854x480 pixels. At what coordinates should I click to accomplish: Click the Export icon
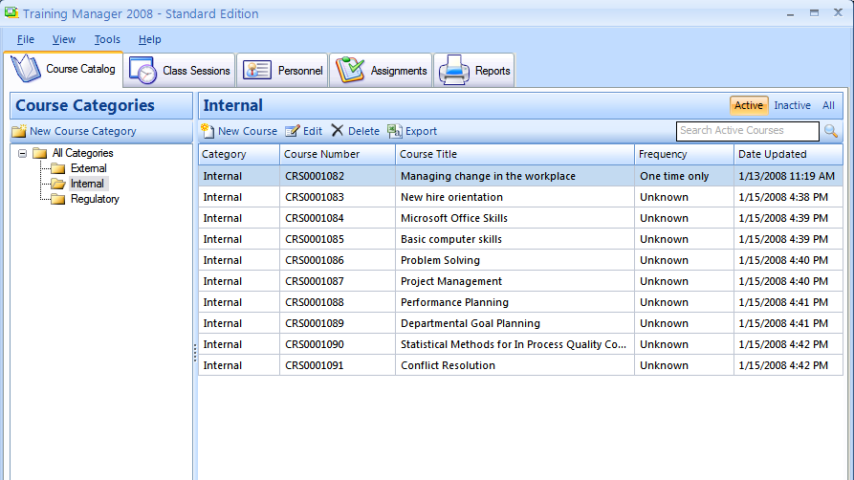click(395, 131)
